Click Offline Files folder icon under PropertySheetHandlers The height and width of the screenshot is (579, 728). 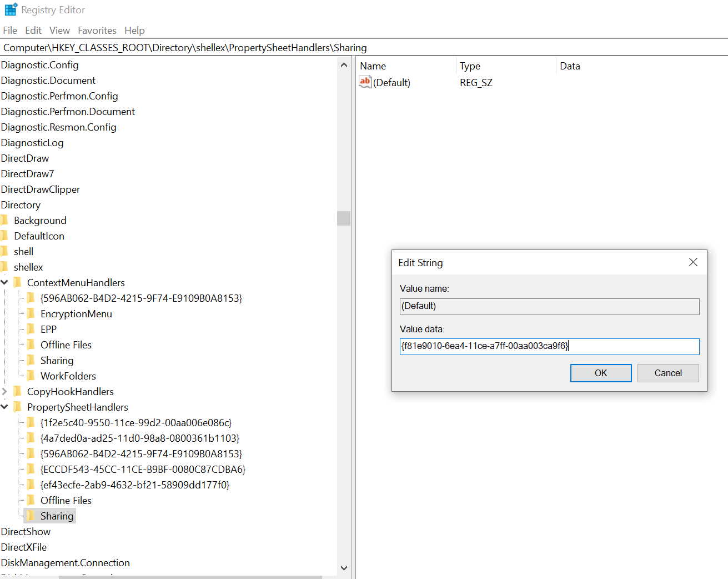click(x=31, y=500)
